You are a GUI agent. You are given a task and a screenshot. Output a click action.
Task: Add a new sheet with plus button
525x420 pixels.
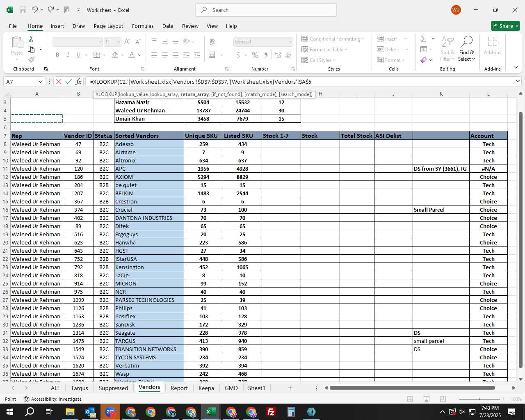pos(290,388)
